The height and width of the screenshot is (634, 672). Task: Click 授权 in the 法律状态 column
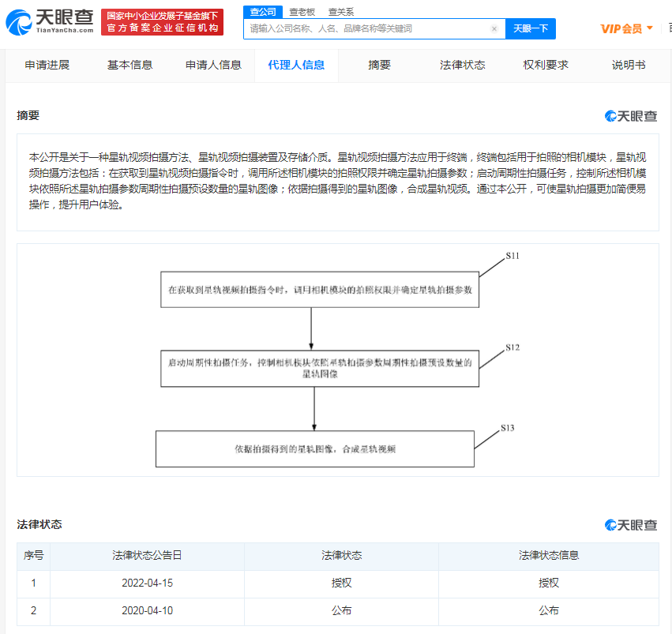(x=342, y=583)
